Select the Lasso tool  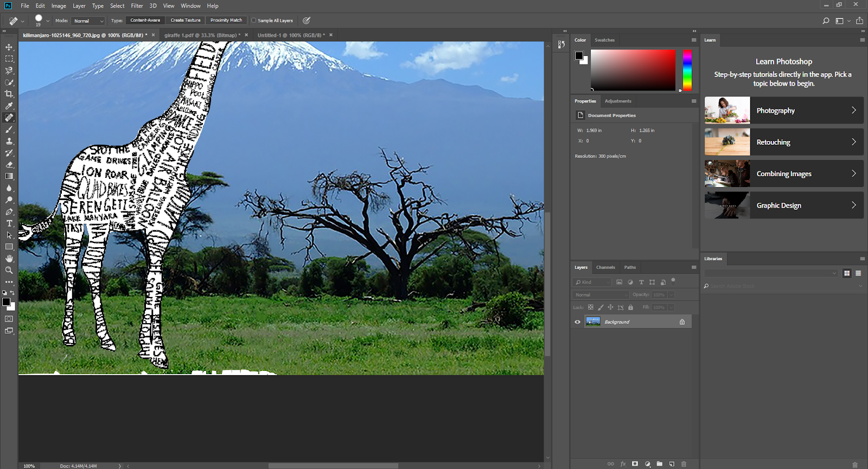point(9,70)
